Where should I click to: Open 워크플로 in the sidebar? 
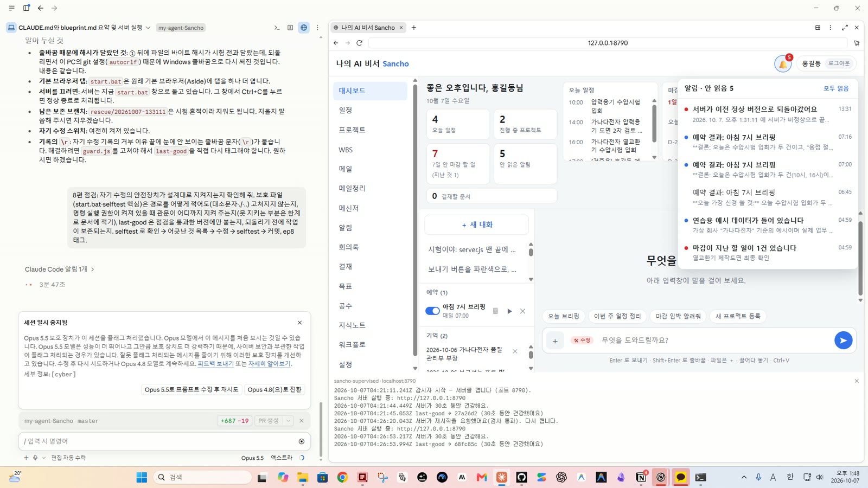pyautogui.click(x=370, y=345)
